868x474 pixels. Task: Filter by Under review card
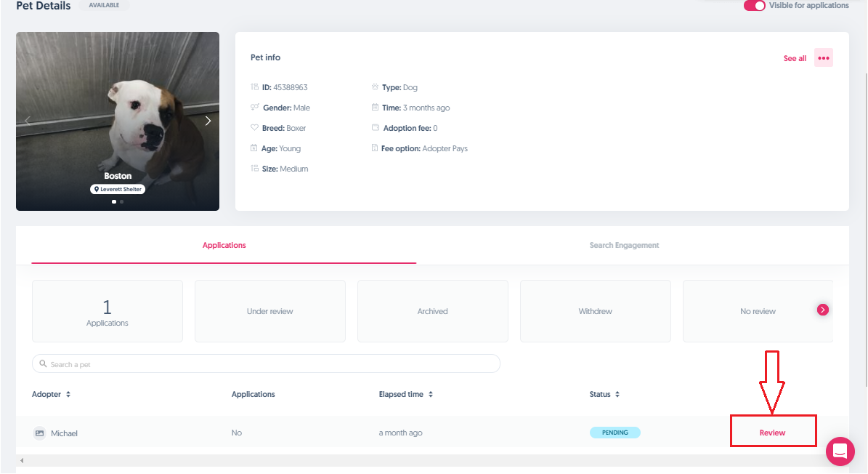tap(269, 311)
